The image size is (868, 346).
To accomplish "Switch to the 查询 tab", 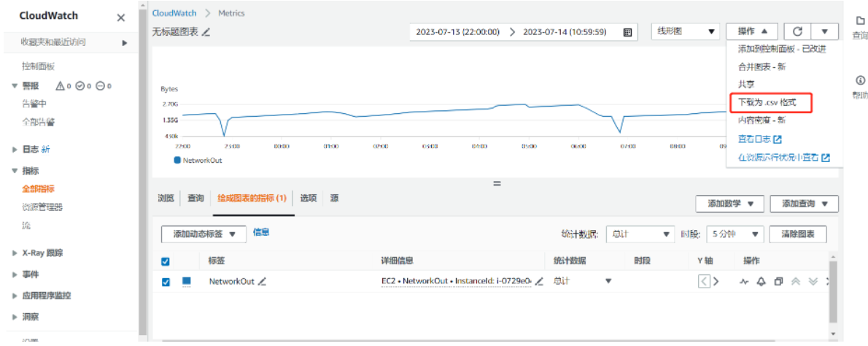I will tap(195, 199).
